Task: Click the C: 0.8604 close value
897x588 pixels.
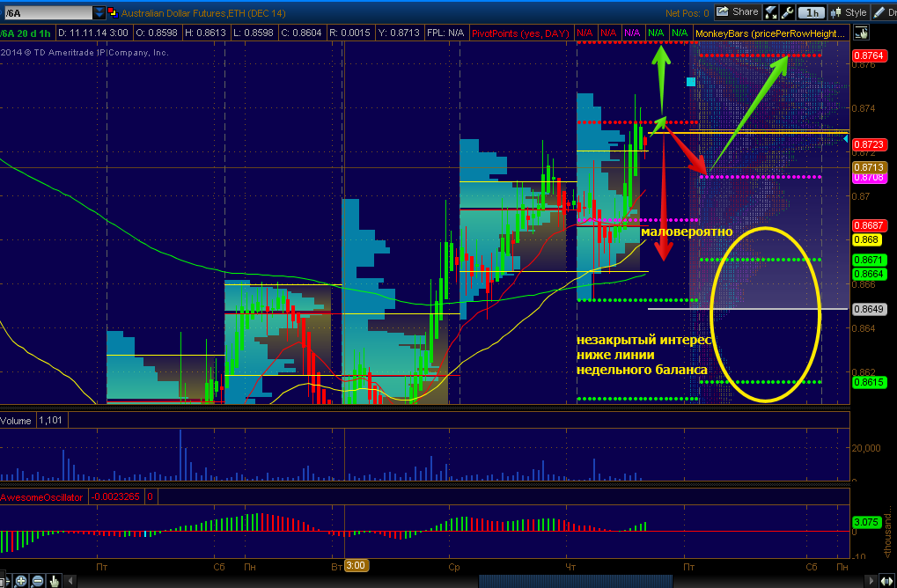Action: tap(302, 33)
